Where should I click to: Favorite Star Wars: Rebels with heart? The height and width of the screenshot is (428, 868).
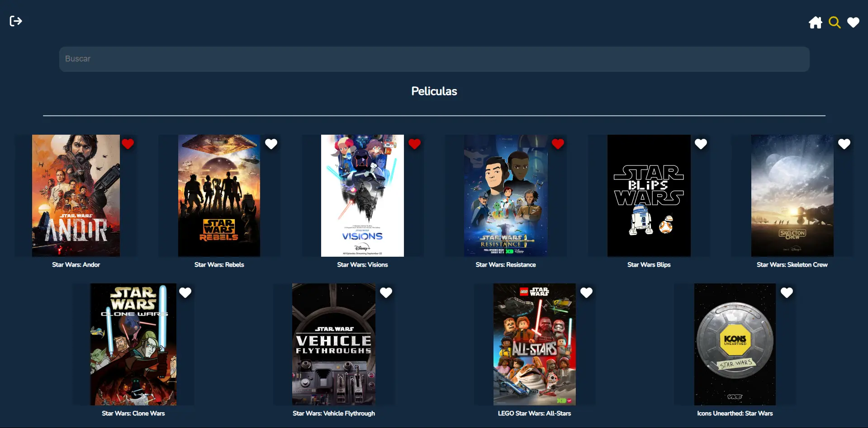[271, 144]
